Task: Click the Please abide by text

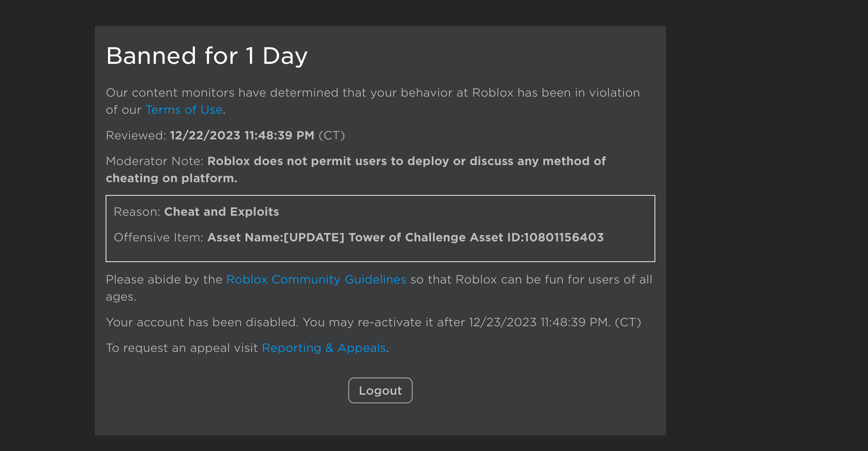Action: pos(164,280)
